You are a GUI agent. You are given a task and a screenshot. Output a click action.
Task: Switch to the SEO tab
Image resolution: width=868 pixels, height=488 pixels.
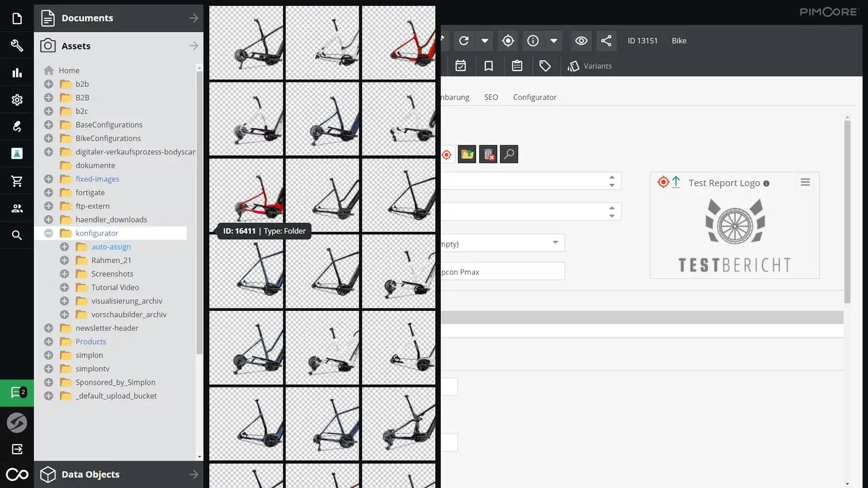pos(491,97)
